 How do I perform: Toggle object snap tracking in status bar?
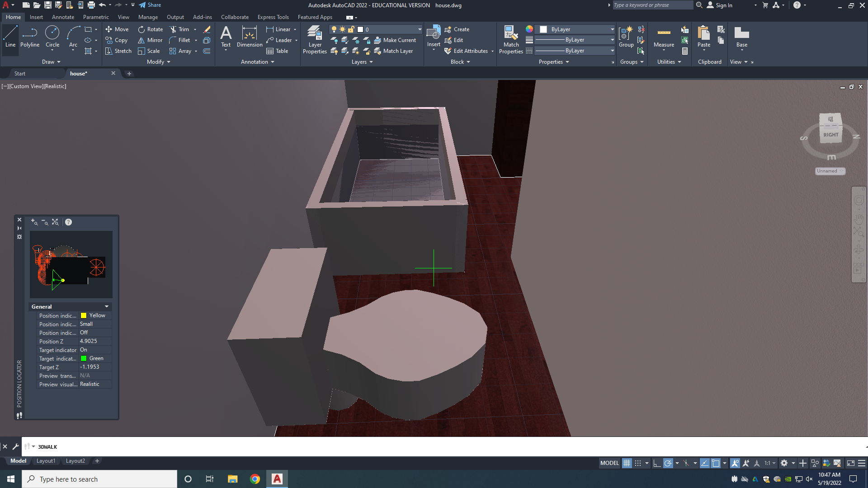(x=704, y=463)
